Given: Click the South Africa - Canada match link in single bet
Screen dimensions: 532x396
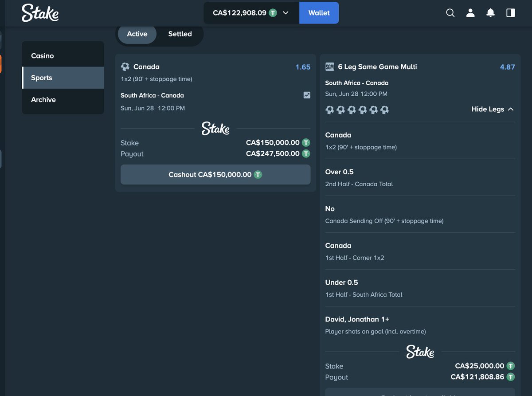Looking at the screenshot, I should (x=152, y=95).
